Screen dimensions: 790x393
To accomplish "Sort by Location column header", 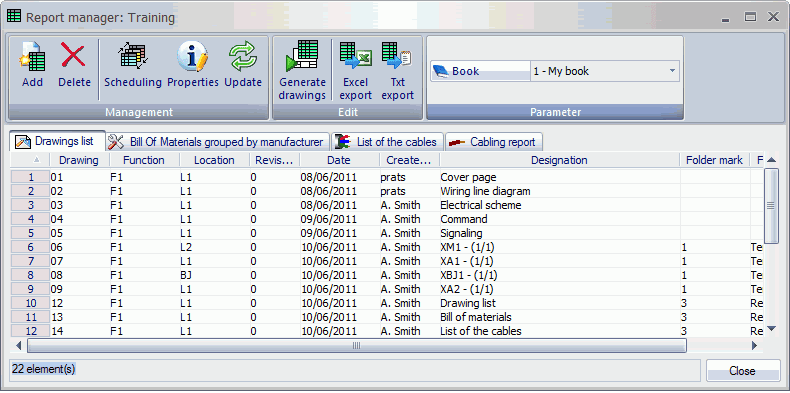I will pyautogui.click(x=214, y=160).
